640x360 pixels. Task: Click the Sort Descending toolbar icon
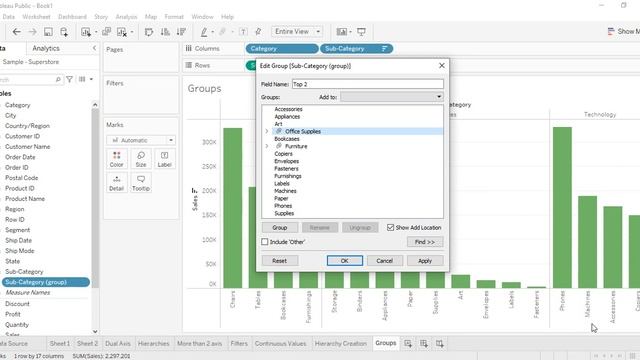(181, 32)
